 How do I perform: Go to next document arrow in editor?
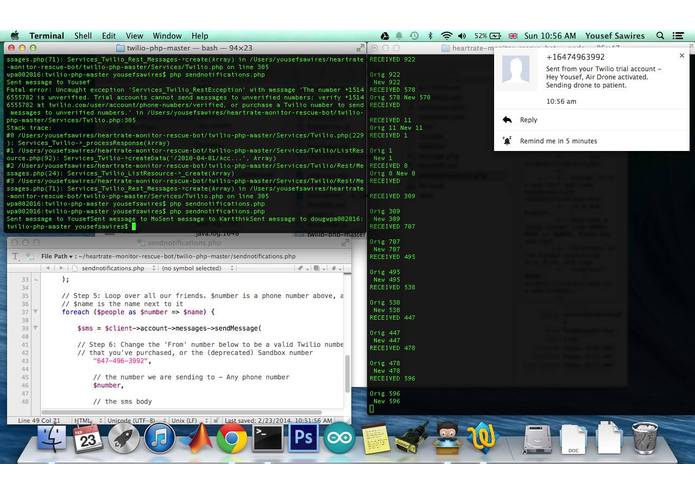pos(60,268)
